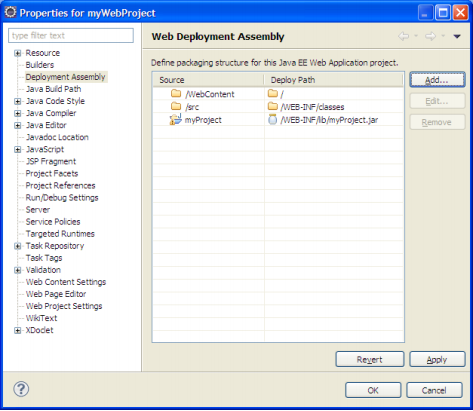473x411 pixels.
Task: Expand the Resource tree node
Action: (17, 53)
